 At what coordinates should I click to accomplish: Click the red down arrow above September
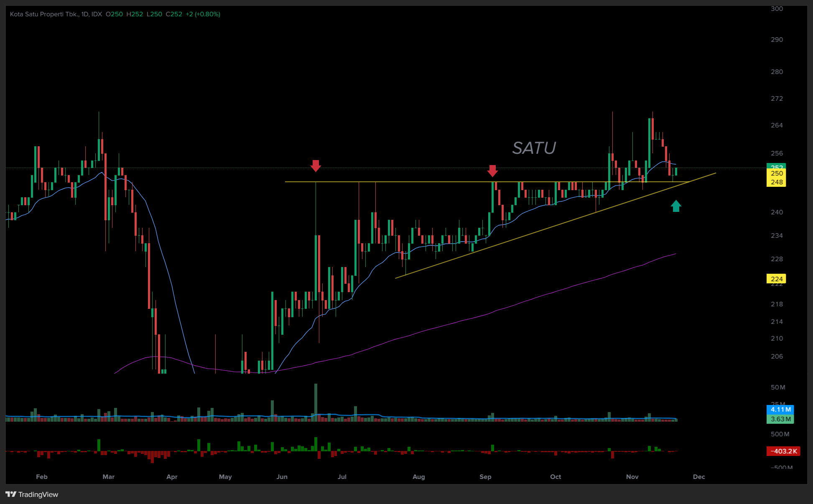[492, 171]
